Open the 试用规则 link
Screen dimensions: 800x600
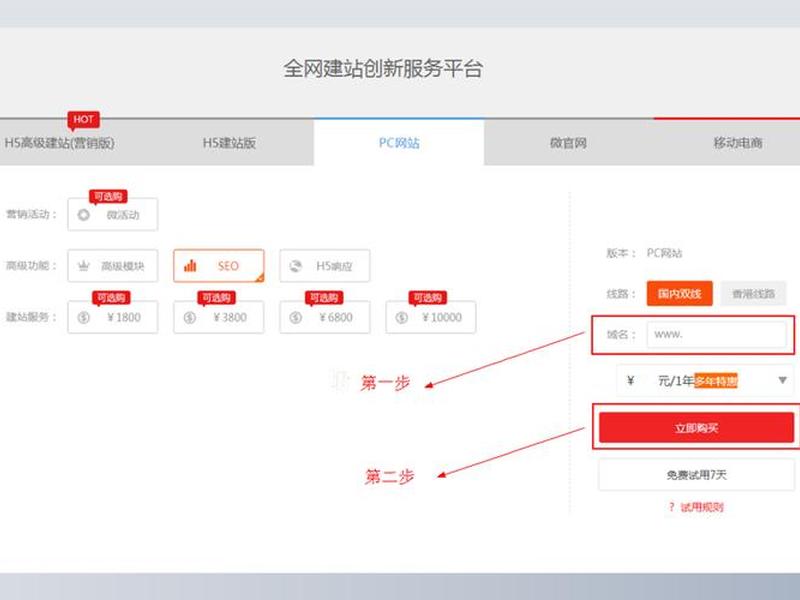[x=703, y=507]
